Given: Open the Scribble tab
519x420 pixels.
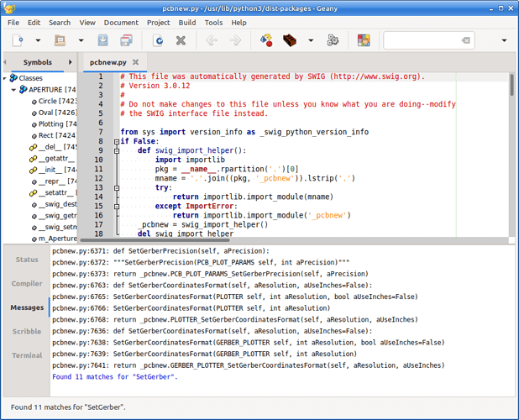Looking at the screenshot, I should [27, 331].
